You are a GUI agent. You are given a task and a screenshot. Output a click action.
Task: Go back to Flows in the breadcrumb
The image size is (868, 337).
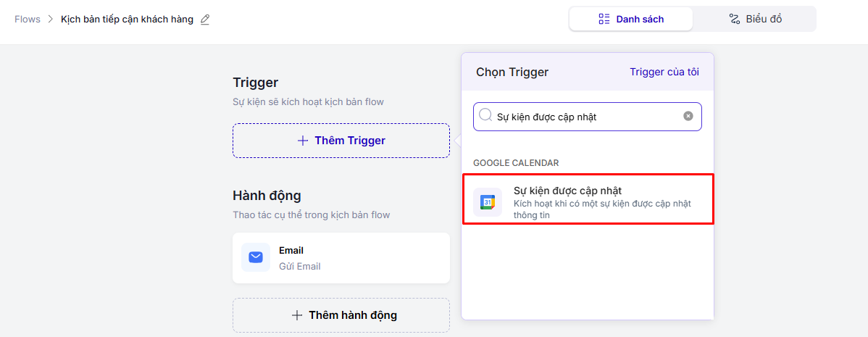(x=28, y=20)
